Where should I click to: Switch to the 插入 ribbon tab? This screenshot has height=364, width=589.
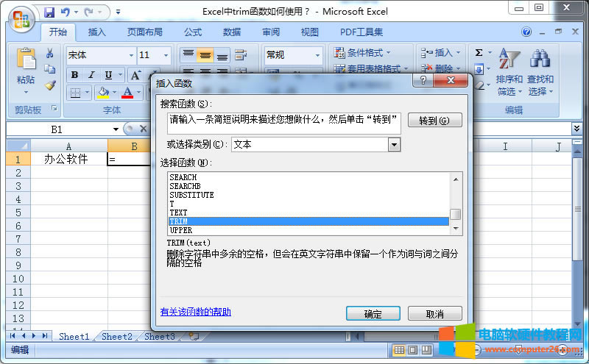pyautogui.click(x=96, y=32)
